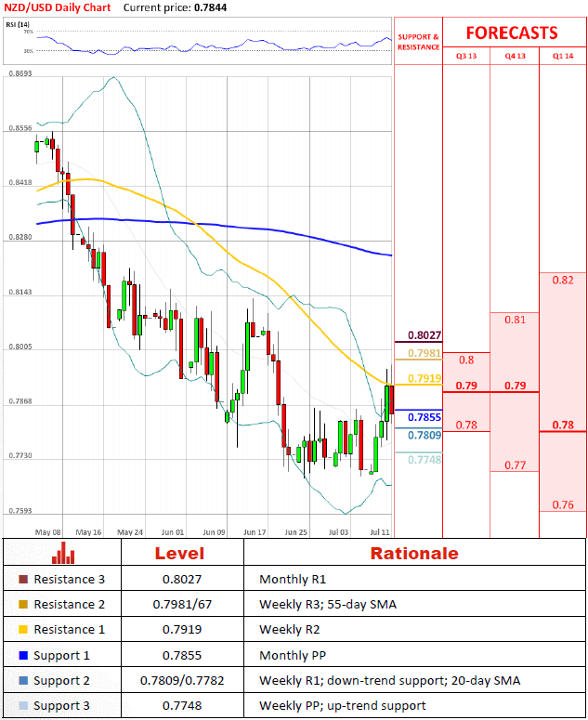
Task: Click the 0.76 forecast value in Q1 14
Action: pos(563,505)
